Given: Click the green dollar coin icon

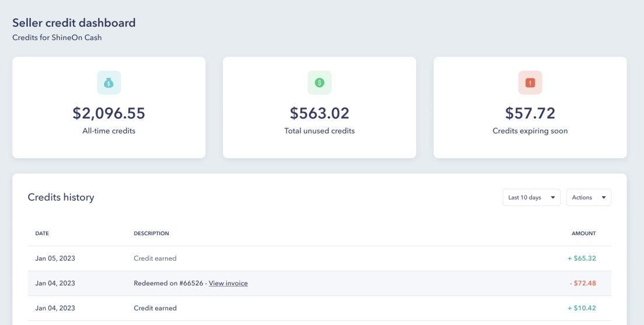Looking at the screenshot, I should pos(320,83).
